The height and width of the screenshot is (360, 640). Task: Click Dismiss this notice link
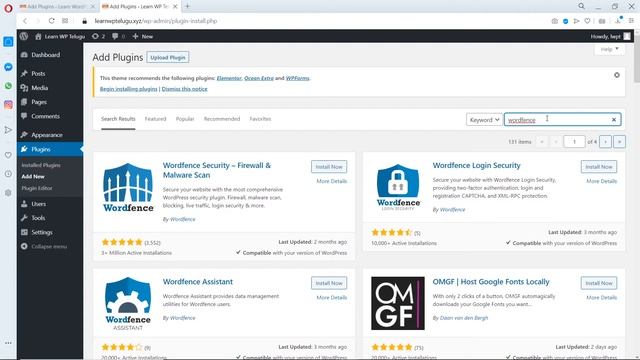tap(184, 89)
